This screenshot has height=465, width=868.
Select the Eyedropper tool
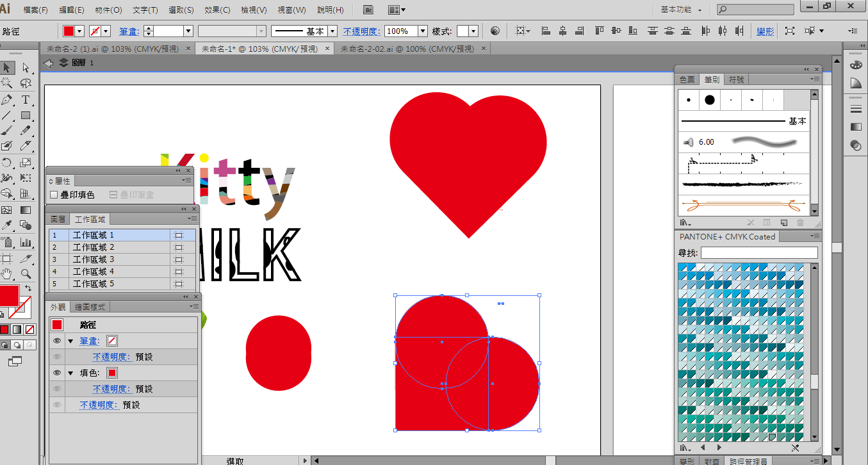point(7,225)
